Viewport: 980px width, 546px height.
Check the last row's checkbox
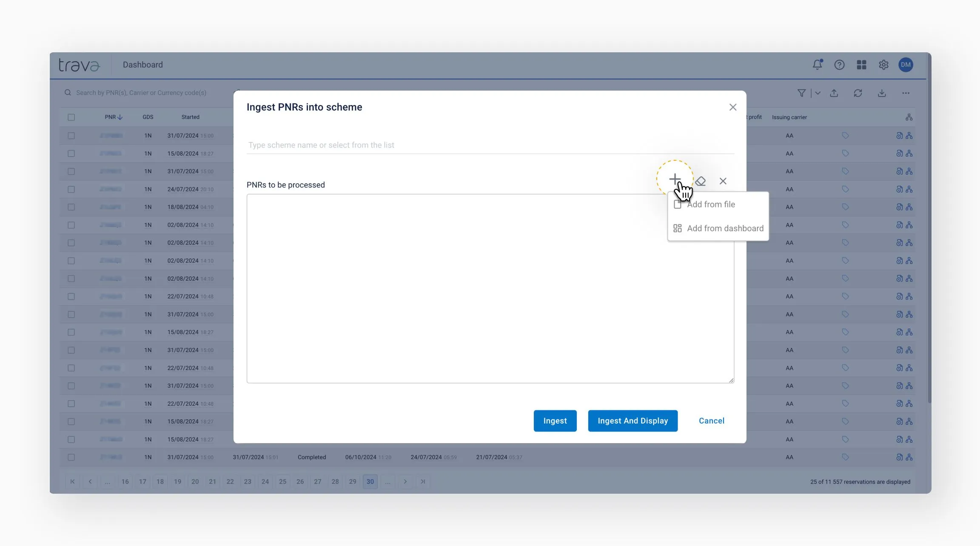71,457
